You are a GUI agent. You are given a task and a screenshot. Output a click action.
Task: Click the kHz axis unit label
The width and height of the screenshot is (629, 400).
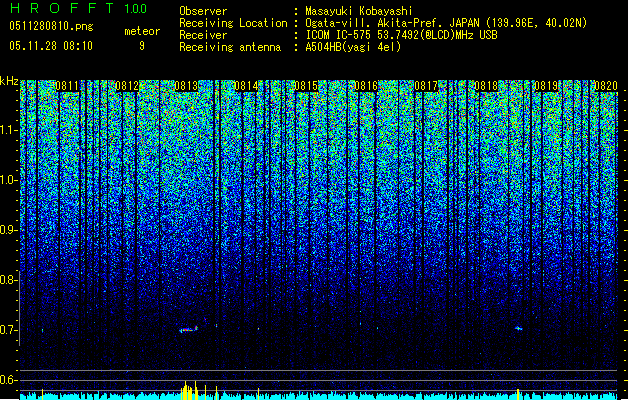9,81
